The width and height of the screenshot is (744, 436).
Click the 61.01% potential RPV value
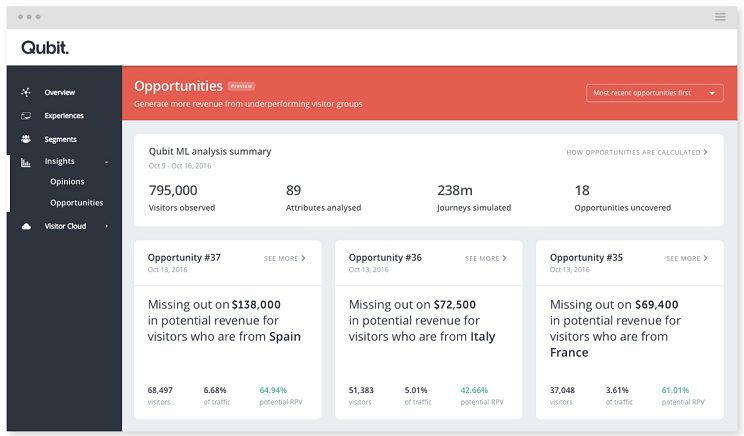tap(675, 390)
